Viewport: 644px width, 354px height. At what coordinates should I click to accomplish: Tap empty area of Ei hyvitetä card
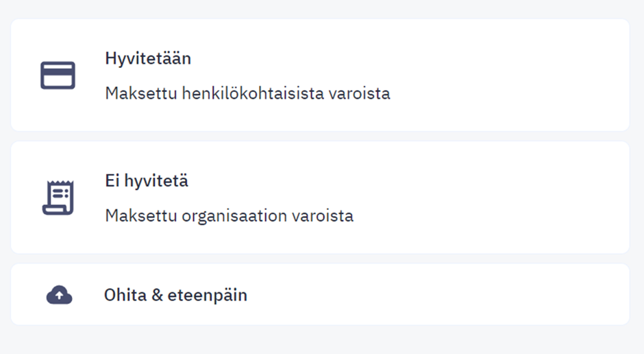coord(493,198)
